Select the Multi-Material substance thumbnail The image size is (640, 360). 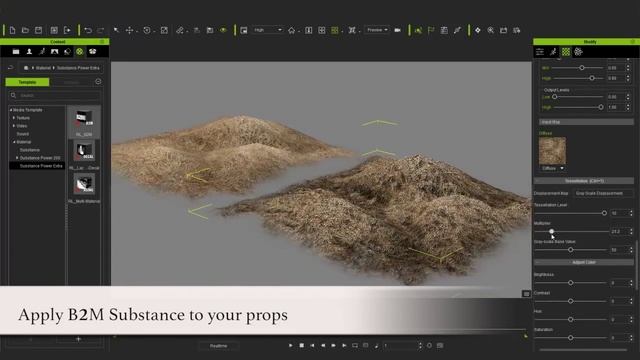84,184
